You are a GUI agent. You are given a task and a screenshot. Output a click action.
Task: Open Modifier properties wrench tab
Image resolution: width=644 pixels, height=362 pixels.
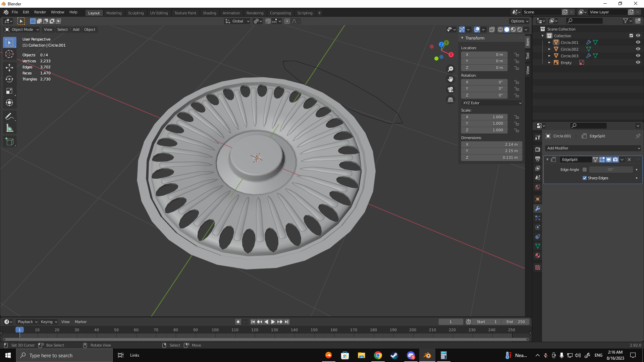click(538, 208)
